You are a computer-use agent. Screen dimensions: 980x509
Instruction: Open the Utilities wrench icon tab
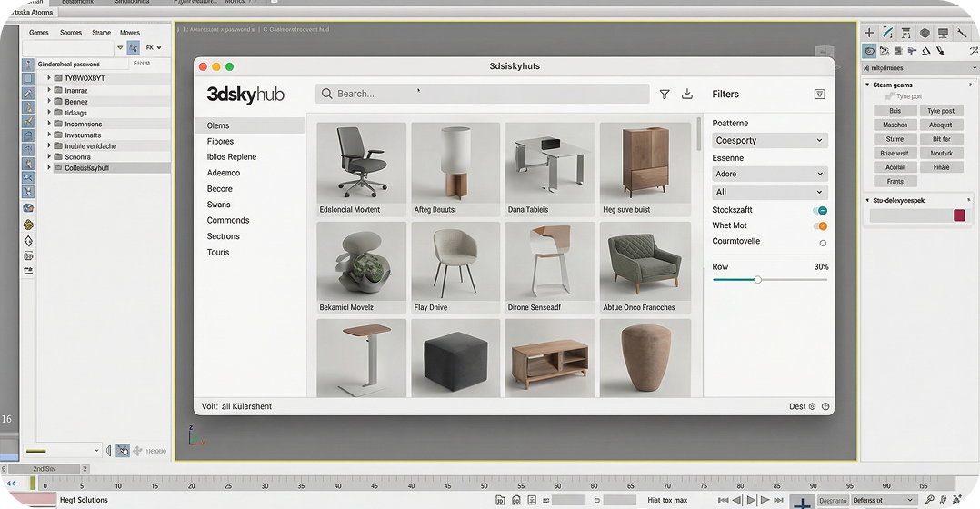pyautogui.click(x=963, y=33)
